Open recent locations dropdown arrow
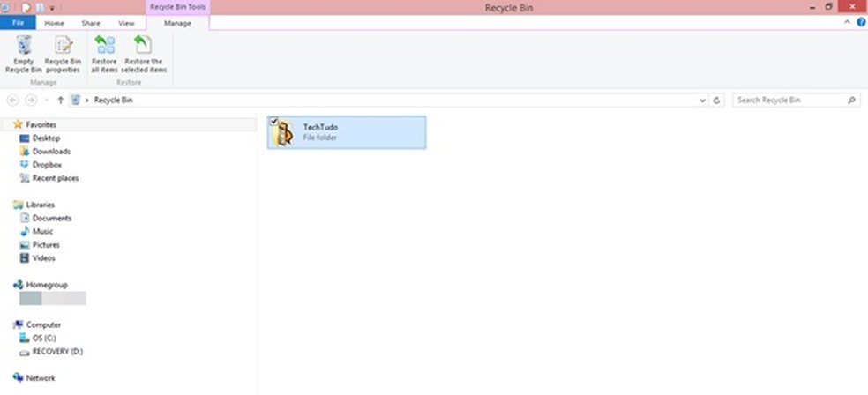The image size is (868, 395). point(47,101)
